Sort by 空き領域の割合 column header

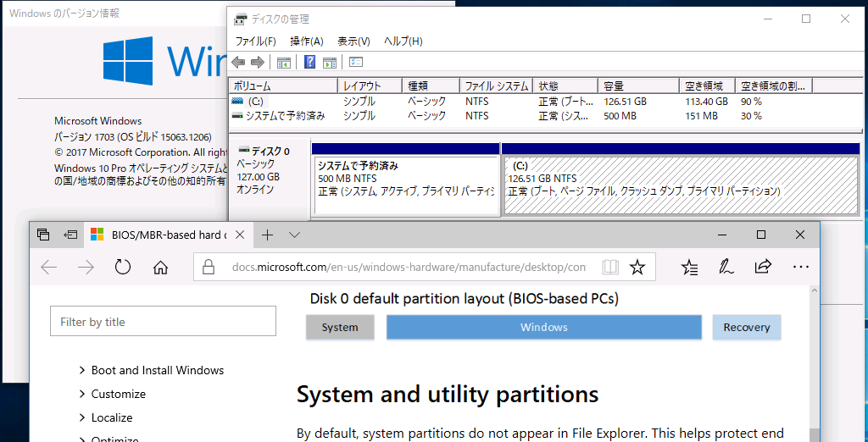774,86
